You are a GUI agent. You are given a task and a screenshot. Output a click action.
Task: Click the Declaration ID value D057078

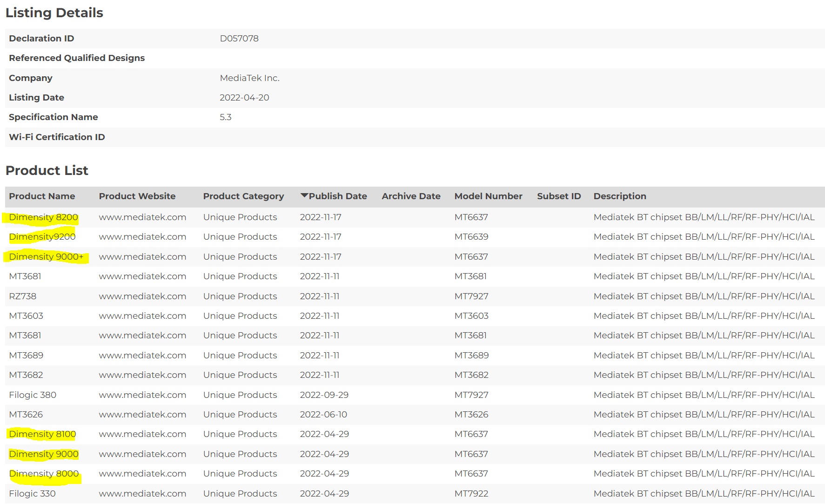pyautogui.click(x=239, y=39)
